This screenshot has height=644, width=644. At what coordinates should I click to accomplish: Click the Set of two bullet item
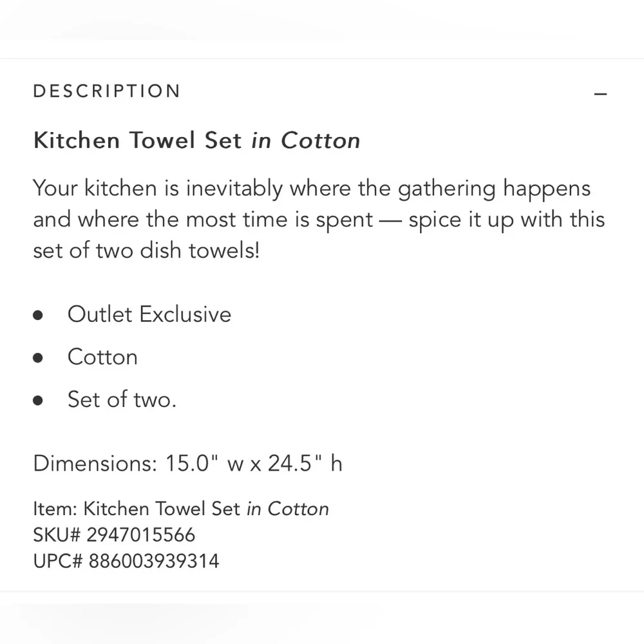click(122, 399)
